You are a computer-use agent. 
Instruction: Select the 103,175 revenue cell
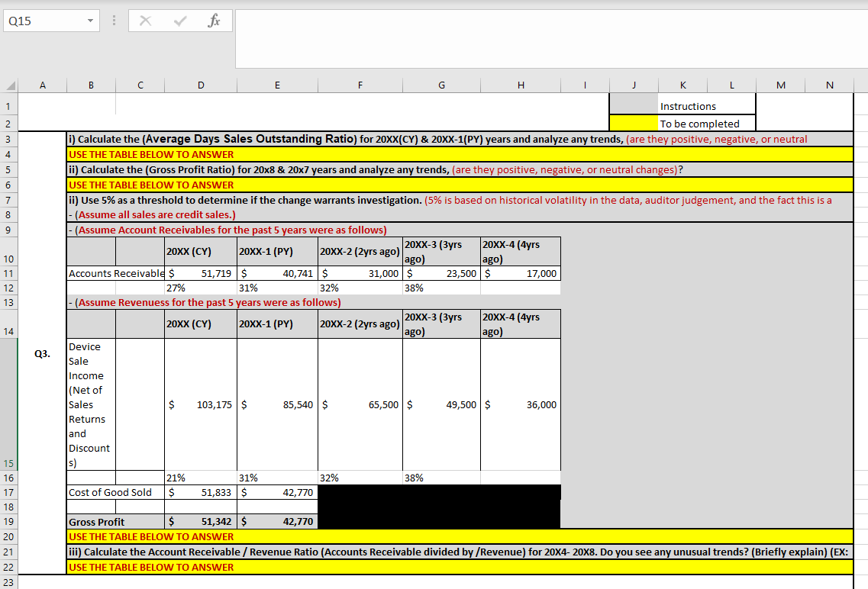tap(201, 404)
